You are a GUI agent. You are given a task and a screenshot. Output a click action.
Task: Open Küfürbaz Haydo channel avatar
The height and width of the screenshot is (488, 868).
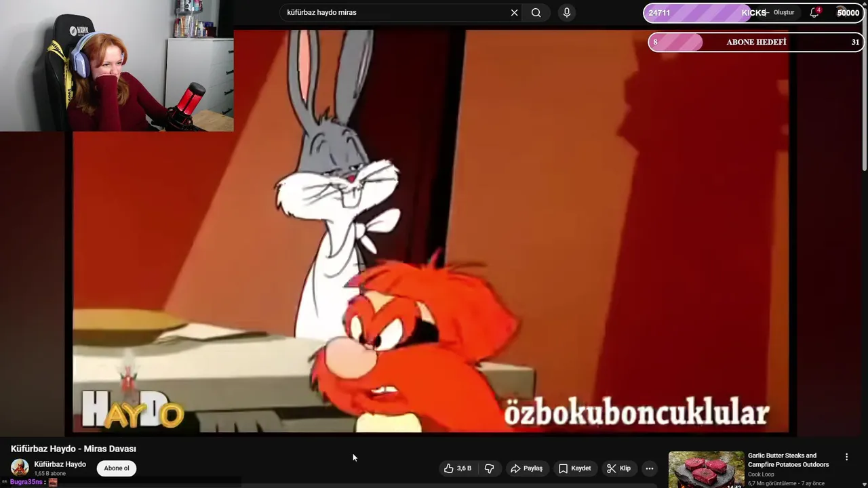(x=20, y=468)
